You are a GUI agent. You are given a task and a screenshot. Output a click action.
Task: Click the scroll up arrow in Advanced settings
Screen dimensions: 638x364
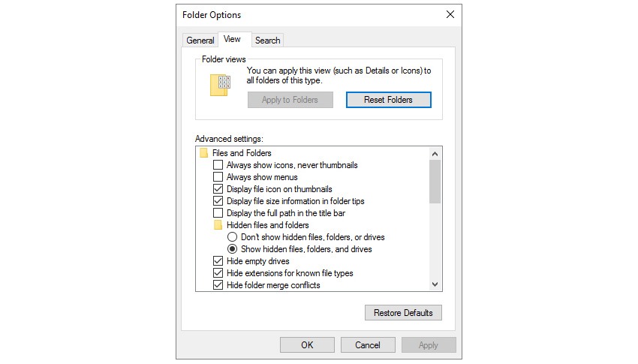click(x=435, y=154)
